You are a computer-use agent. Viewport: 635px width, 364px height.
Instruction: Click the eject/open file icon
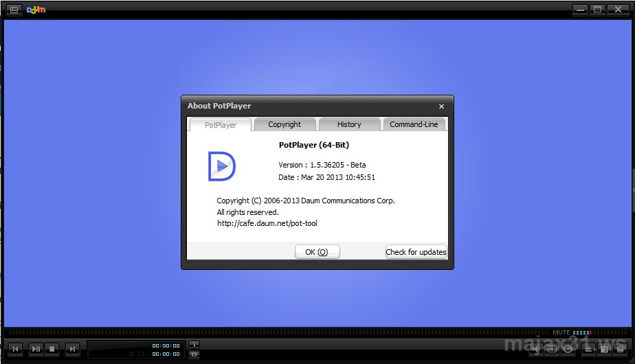click(x=588, y=350)
